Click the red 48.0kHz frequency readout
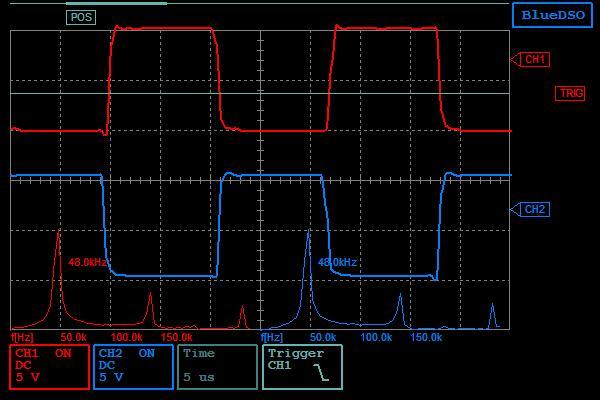 pyautogui.click(x=87, y=262)
